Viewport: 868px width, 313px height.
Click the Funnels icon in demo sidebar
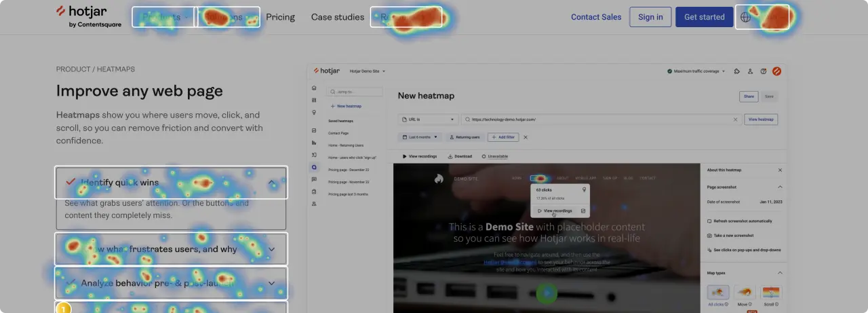pyautogui.click(x=313, y=155)
